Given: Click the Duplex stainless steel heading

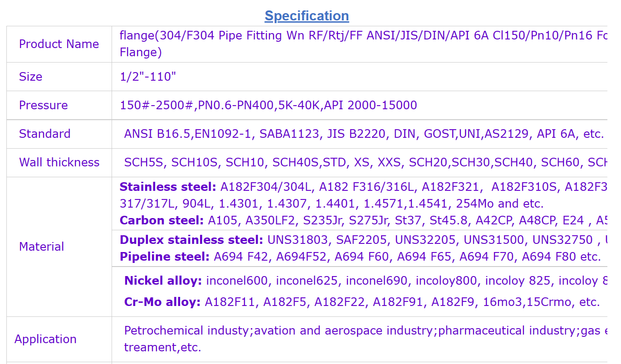Looking at the screenshot, I should coord(191,240).
